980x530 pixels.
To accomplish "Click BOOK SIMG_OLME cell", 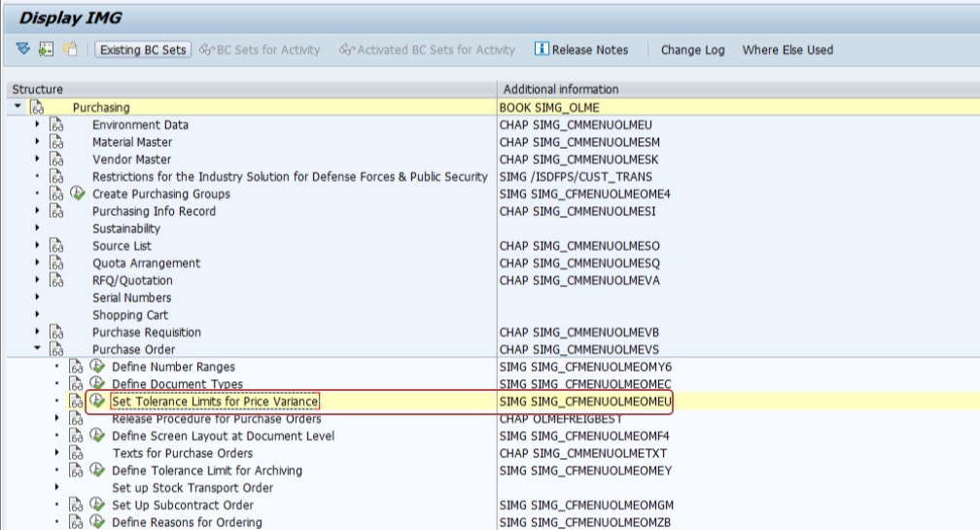I will click(548, 108).
